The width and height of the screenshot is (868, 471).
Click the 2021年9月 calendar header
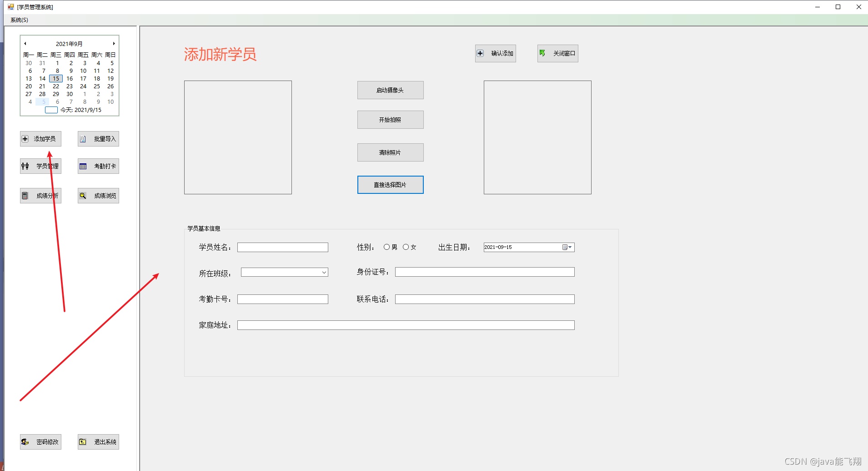pyautogui.click(x=69, y=44)
